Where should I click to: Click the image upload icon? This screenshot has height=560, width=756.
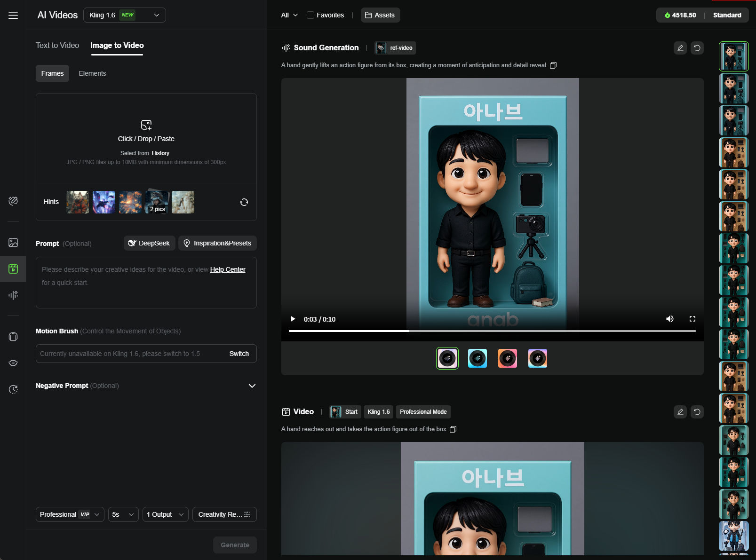tap(146, 125)
